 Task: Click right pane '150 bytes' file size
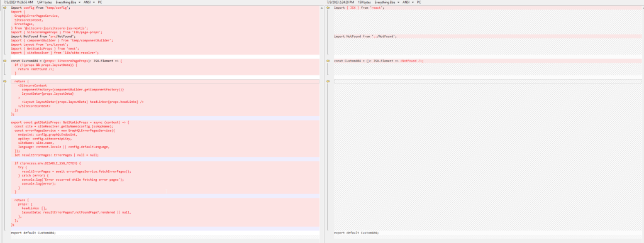point(364,2)
